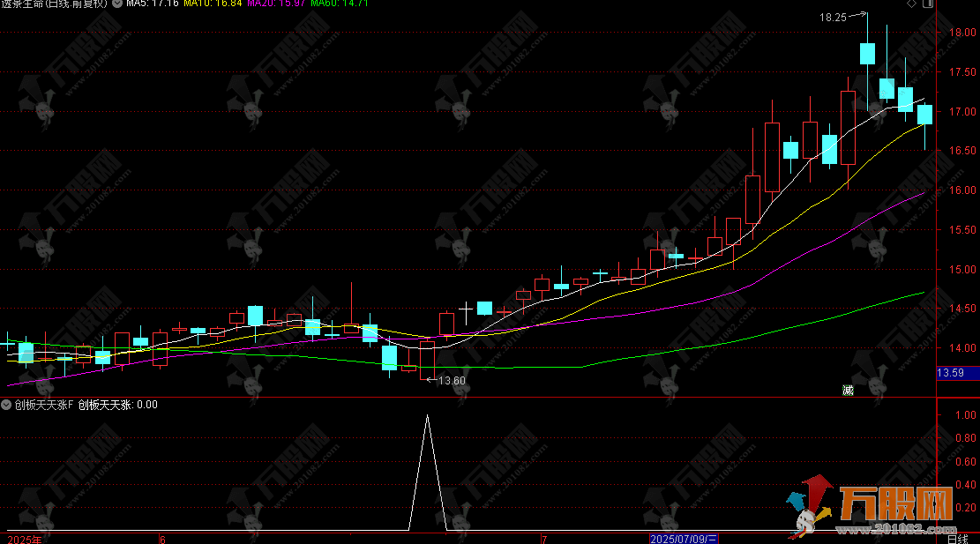Click the 14.00 price axis label

tap(962, 348)
